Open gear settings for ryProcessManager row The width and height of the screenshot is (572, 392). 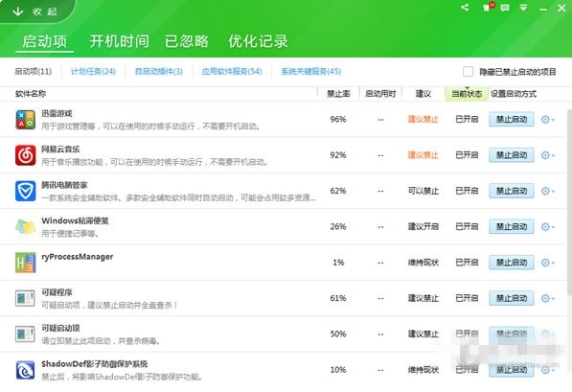(547, 263)
